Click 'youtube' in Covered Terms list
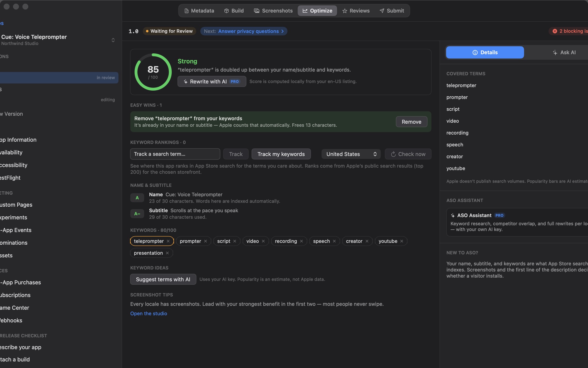 (456, 168)
